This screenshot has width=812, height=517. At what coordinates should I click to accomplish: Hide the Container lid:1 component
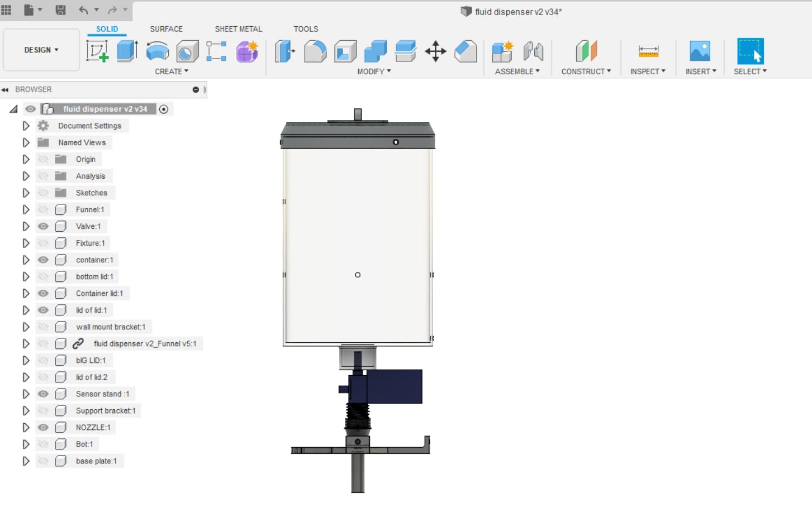pos(43,293)
